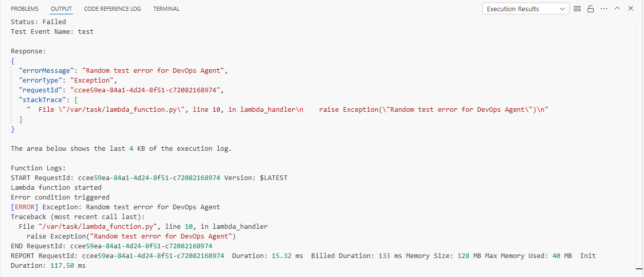The image size is (644, 277).
Task: Close the bottom panel
Action: click(631, 9)
